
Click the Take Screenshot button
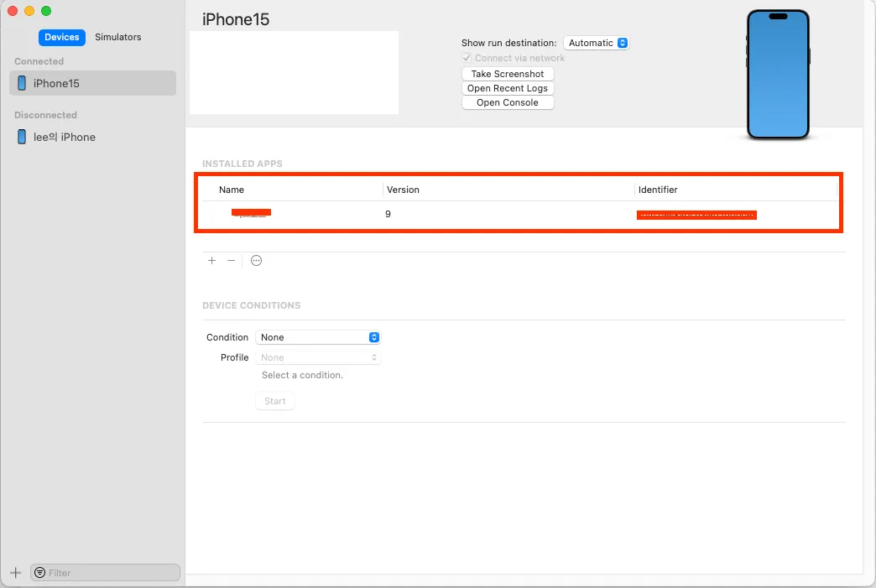(508, 74)
